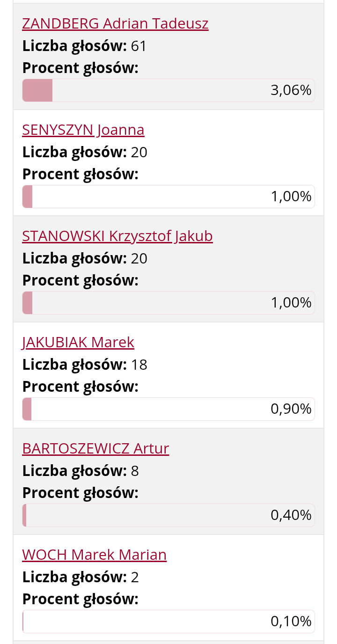The image size is (337, 644).
Task: Click the 3,06% percentage text
Action: click(291, 90)
